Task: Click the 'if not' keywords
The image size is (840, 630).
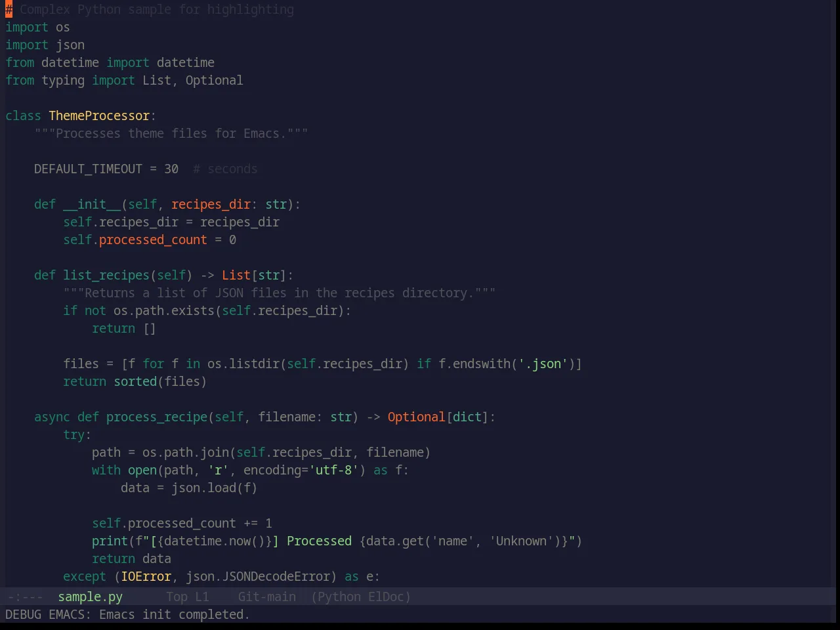Action: 85,310
